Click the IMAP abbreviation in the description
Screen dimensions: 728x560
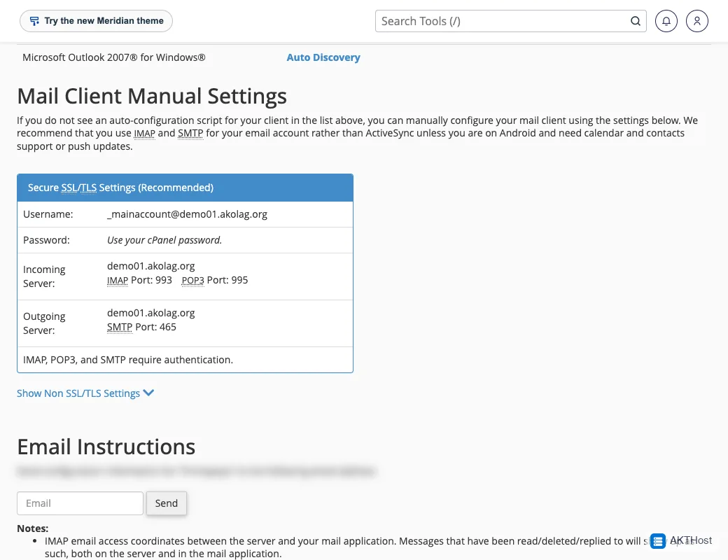[x=144, y=134]
